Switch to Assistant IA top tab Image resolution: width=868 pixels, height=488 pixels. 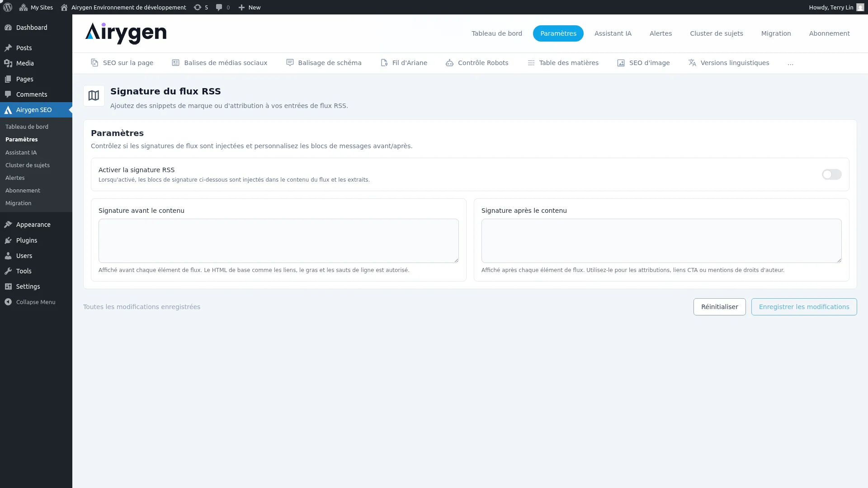click(613, 33)
